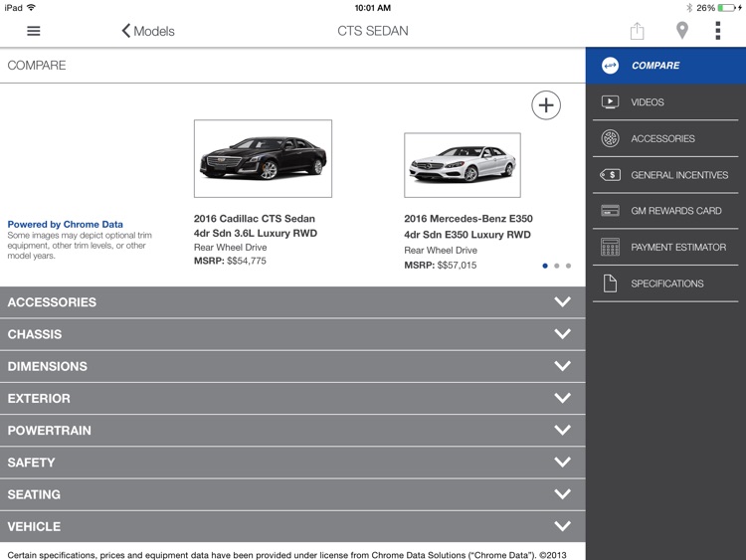The image size is (746, 560).
Task: Click 4dr Sdn 3.6L Luxury RWD trim text
Action: (x=255, y=233)
